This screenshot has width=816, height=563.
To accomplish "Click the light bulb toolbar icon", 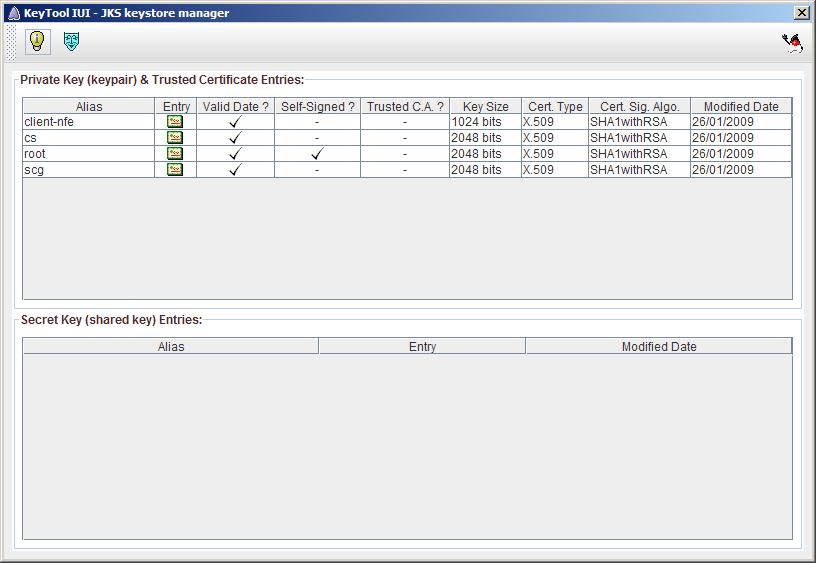I will [37, 41].
